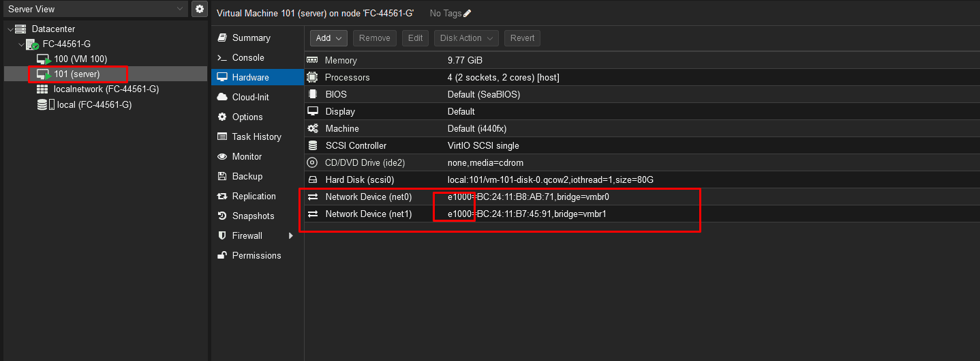Viewport: 980px width, 361px height.
Task: Click the net1 network arrows icon
Action: coord(313,214)
